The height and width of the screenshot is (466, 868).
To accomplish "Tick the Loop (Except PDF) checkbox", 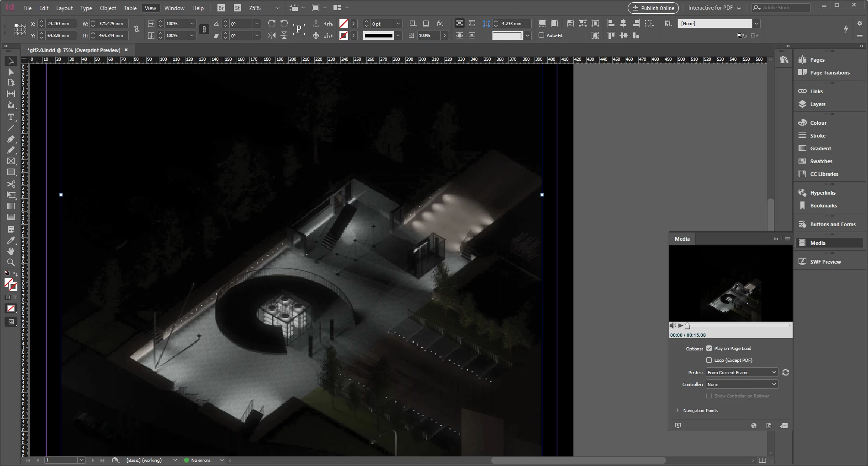I will 709,360.
